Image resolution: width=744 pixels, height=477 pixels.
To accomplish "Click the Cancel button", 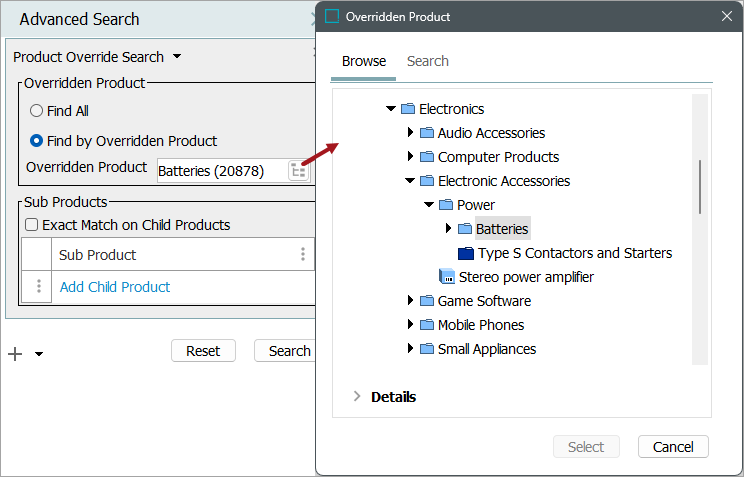I will click(x=673, y=447).
